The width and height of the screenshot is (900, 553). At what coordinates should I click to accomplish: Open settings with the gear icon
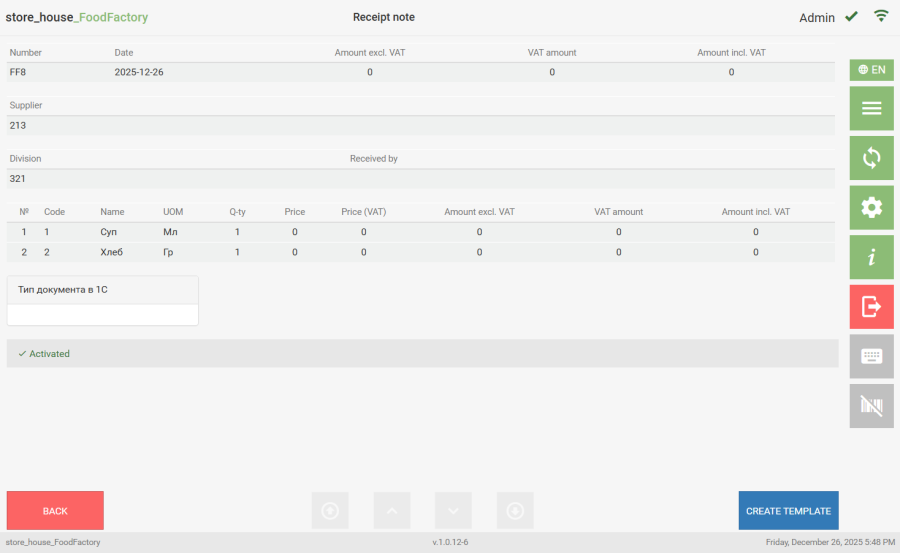point(871,207)
